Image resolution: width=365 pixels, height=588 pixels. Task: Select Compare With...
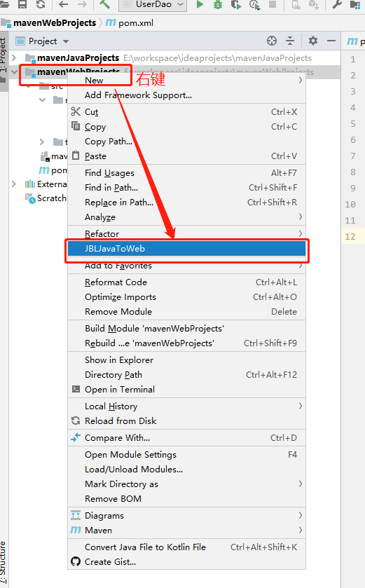click(186, 437)
